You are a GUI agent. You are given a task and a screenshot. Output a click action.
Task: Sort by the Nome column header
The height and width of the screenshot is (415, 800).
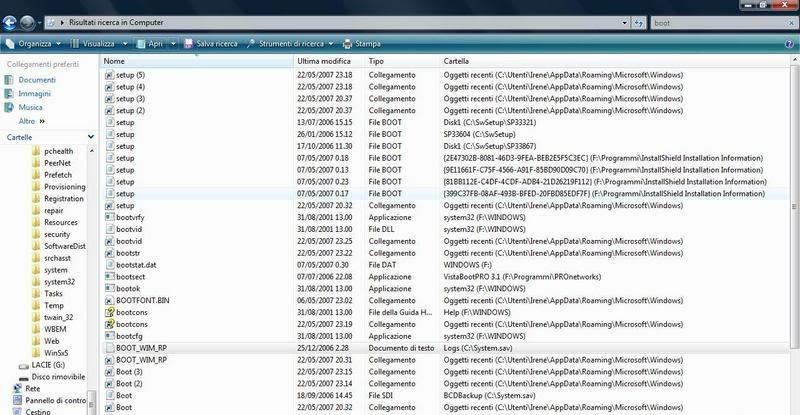(196, 61)
